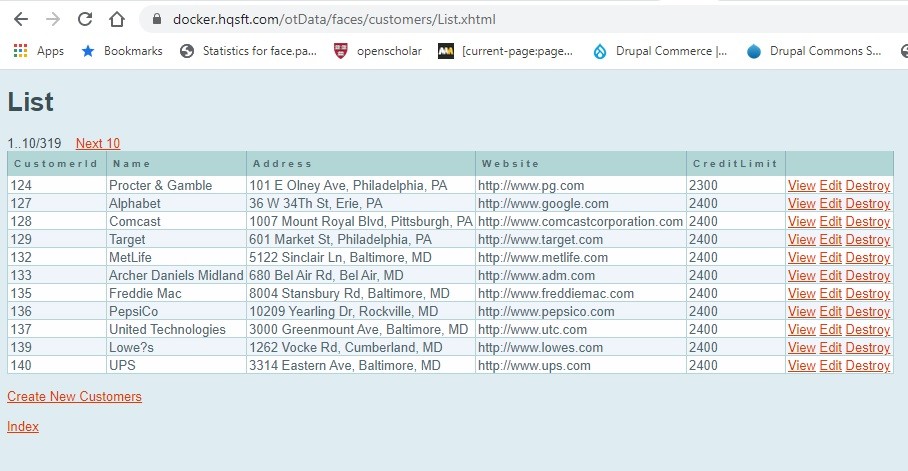
Task: Edit the United Technologies customer
Action: (x=830, y=329)
